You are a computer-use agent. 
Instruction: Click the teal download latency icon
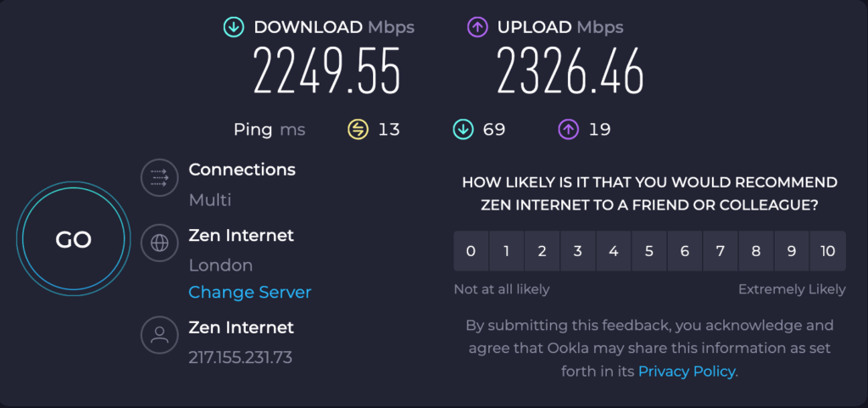[x=463, y=130]
